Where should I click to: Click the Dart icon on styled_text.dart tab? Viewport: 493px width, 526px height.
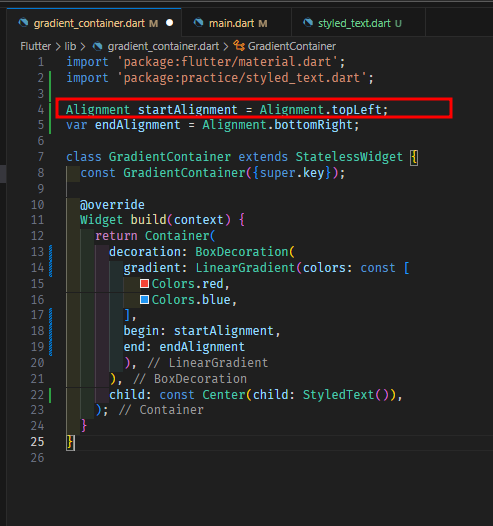click(308, 23)
